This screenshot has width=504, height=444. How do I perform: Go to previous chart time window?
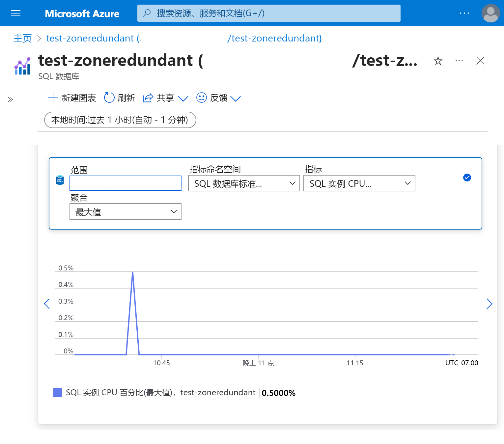coord(47,304)
